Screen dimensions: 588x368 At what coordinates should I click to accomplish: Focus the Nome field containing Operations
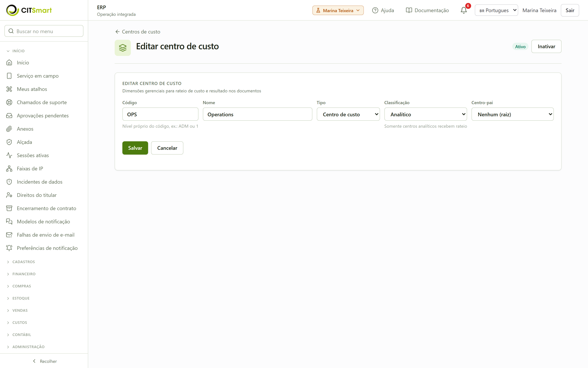[x=257, y=114]
